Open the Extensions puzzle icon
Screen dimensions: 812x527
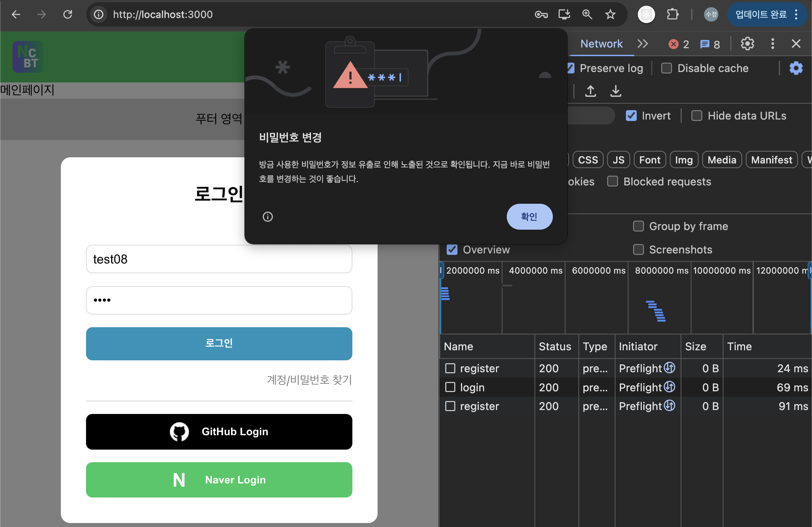tap(672, 14)
